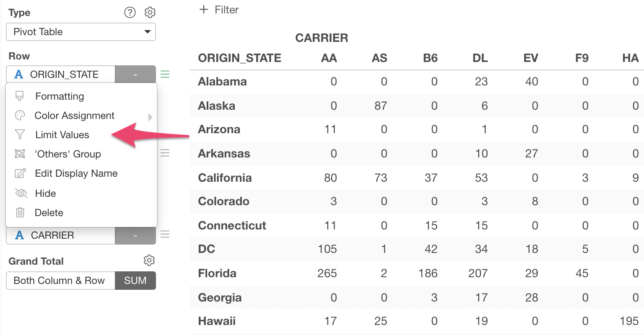Screen dimensions: 644x335
Task: Open the Both Column & Row dropdown
Action: click(x=61, y=281)
